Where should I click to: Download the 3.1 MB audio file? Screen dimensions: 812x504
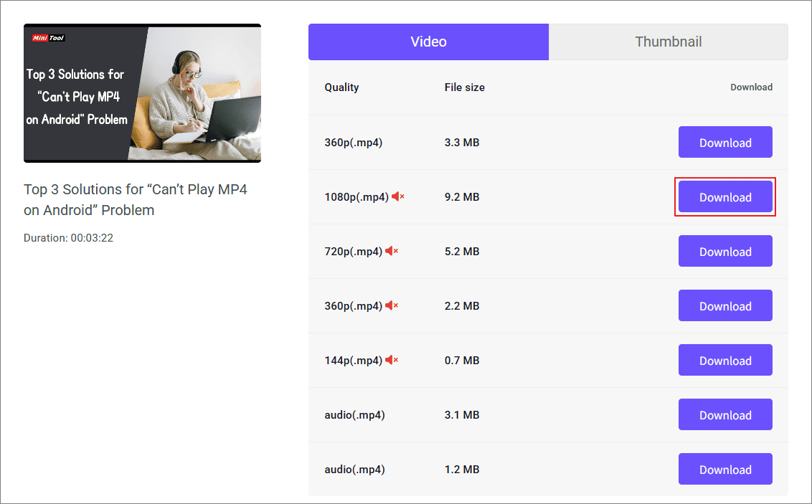[725, 415]
